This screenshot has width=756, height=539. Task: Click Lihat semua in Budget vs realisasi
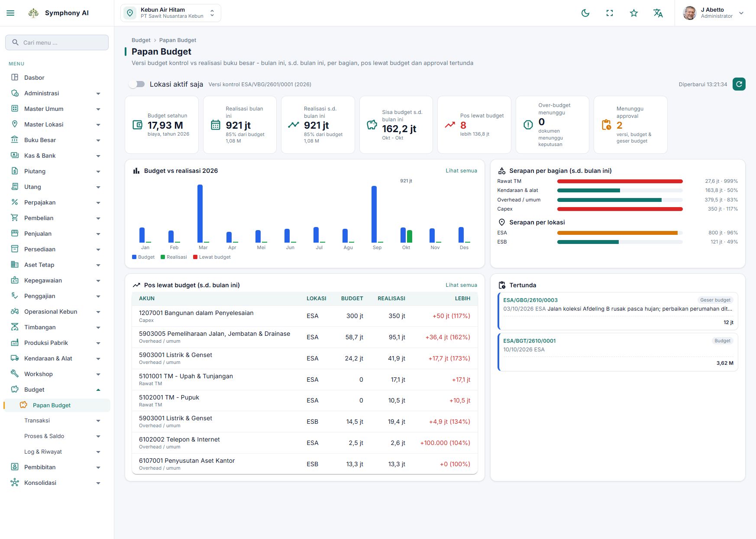click(x=461, y=171)
